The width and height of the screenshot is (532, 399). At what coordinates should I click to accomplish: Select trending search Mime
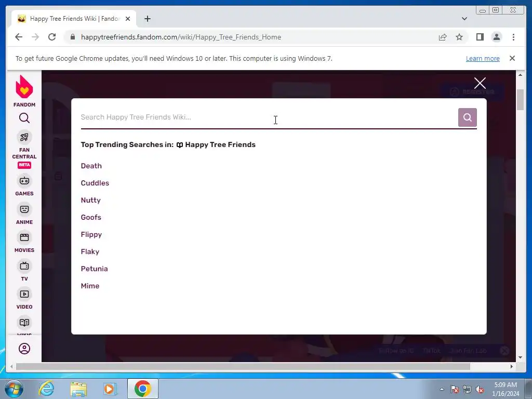coord(90,286)
